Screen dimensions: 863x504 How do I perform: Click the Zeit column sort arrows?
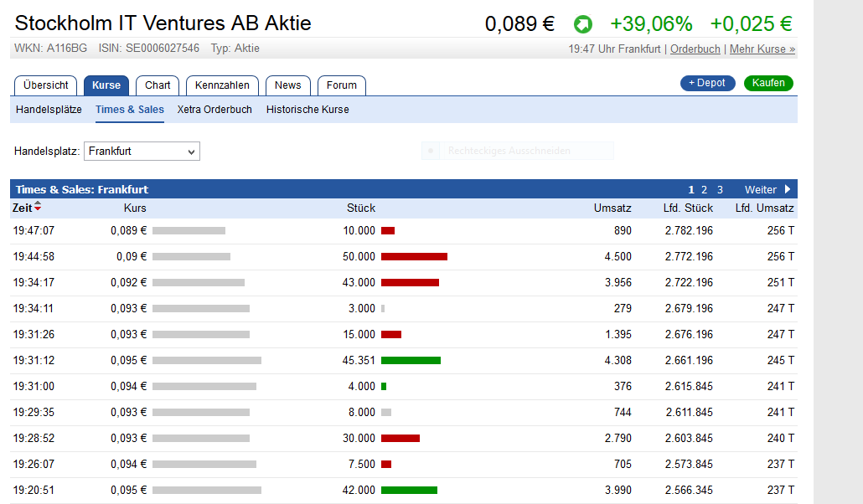(38, 208)
